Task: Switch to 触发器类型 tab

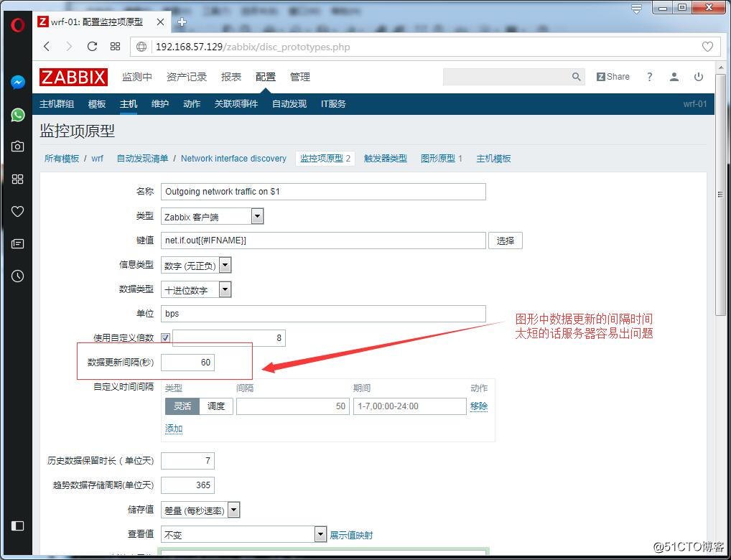Action: [386, 159]
